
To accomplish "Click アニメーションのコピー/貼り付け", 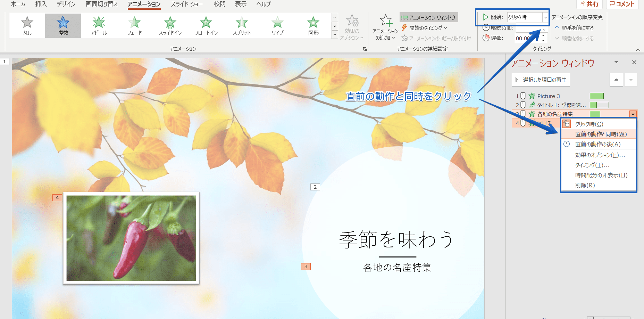I will (436, 38).
